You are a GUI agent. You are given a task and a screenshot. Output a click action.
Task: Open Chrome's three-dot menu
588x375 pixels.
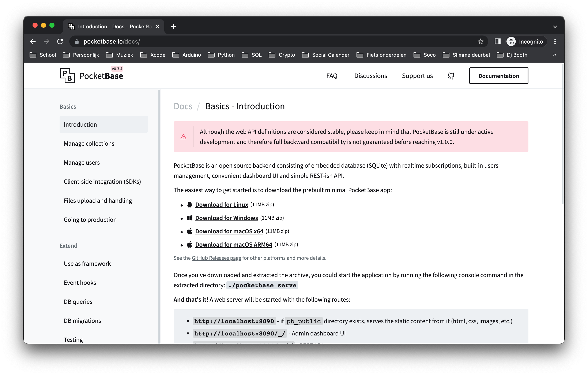click(x=555, y=41)
